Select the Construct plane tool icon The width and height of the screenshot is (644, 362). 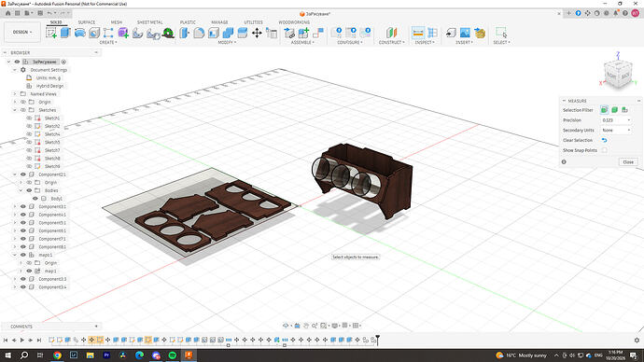click(391, 33)
